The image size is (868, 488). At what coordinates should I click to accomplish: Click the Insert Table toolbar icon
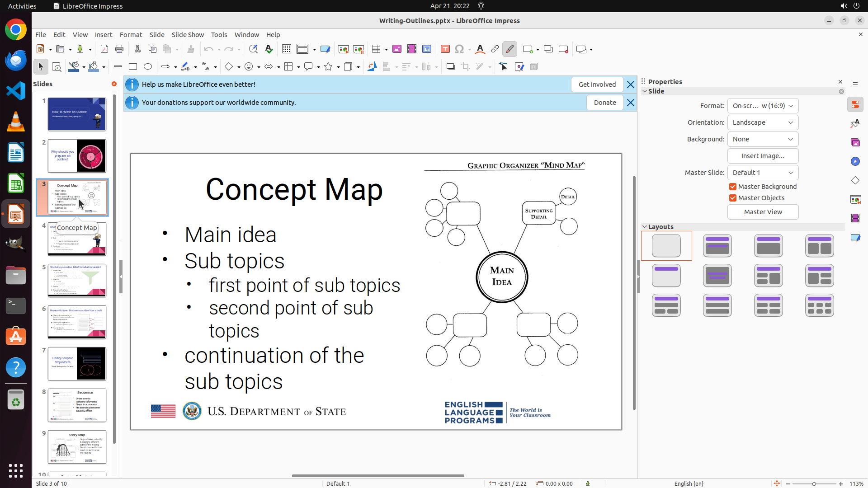(x=376, y=49)
